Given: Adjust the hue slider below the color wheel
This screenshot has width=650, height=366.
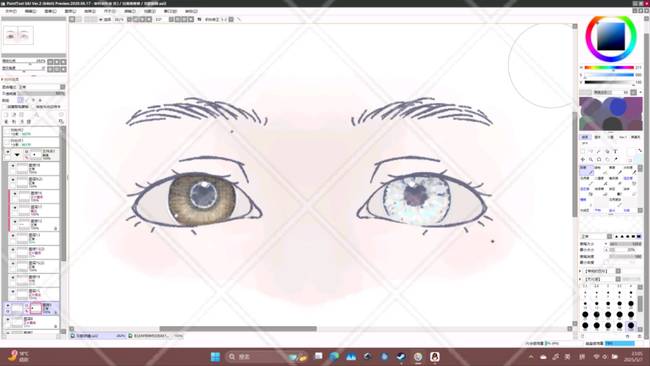Looking at the screenshot, I should pyautogui.click(x=609, y=68).
